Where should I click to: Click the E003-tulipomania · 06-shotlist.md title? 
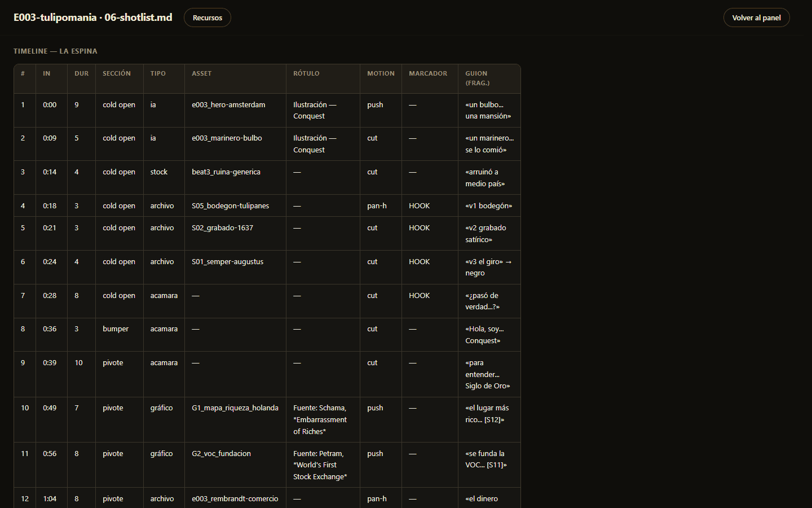[93, 17]
